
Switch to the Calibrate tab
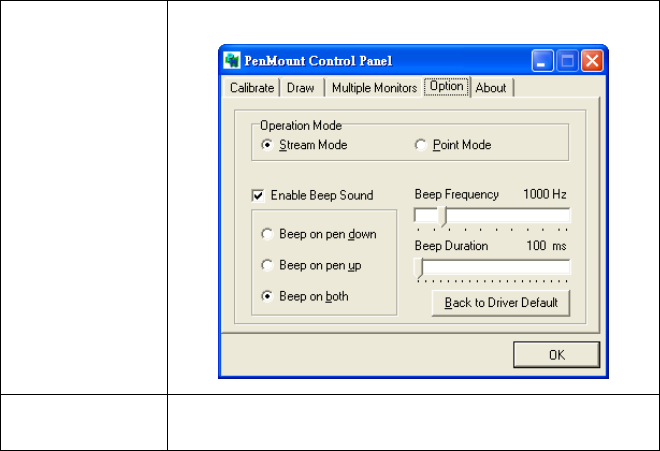[x=252, y=88]
